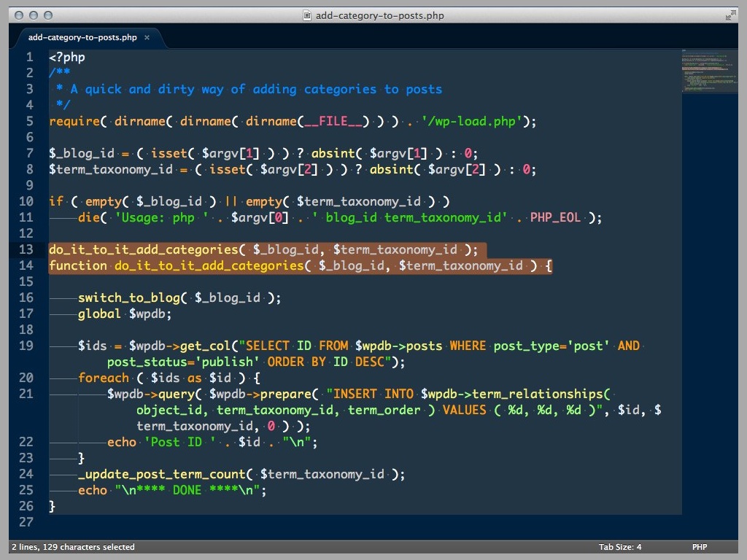The image size is (747, 560).
Task: Close the add-category-to-posts.php tab
Action: pyautogui.click(x=147, y=38)
